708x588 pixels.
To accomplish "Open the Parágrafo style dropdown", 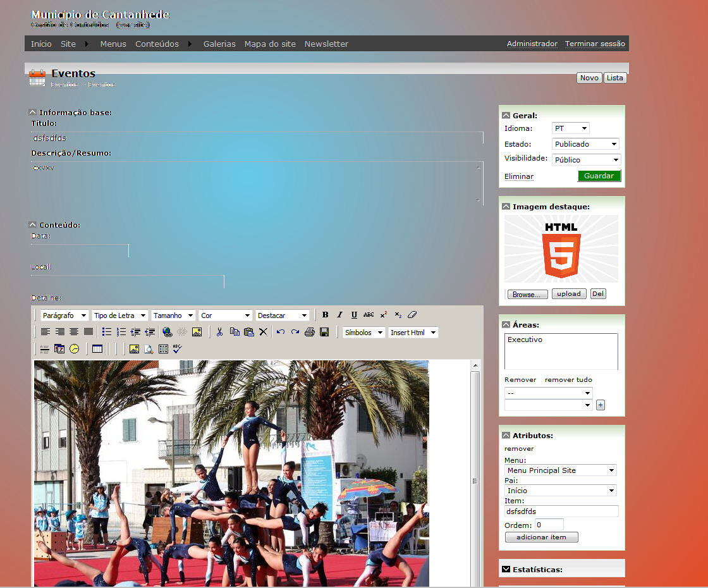I will [x=64, y=315].
